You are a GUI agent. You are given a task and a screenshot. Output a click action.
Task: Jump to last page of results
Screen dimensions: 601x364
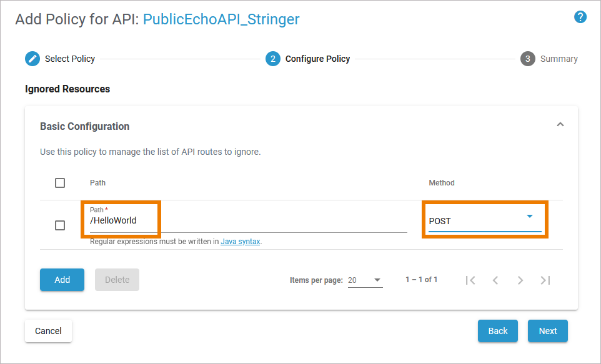click(x=545, y=280)
